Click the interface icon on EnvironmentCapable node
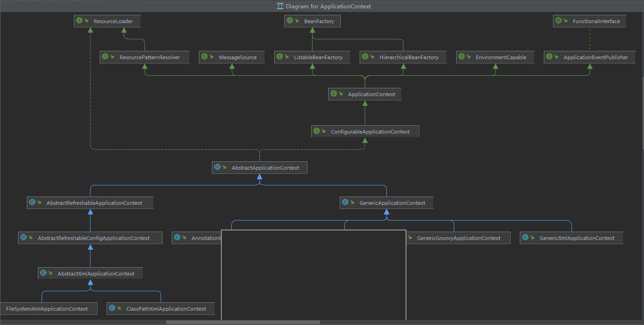 click(x=462, y=57)
